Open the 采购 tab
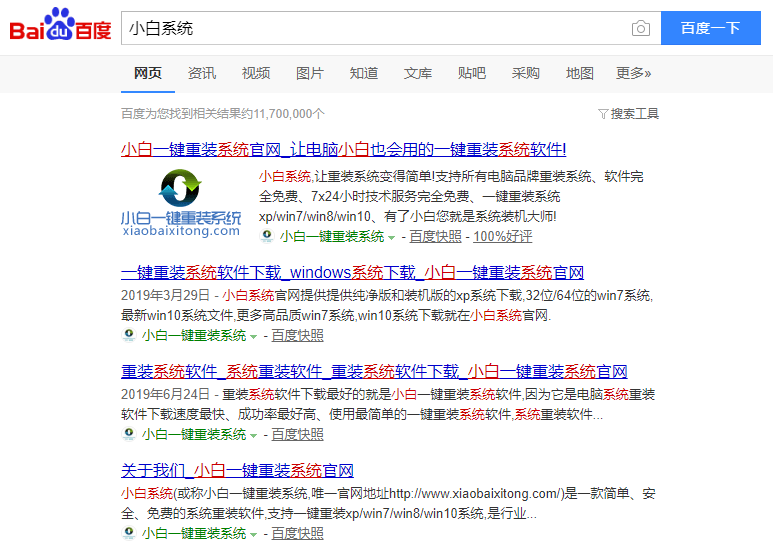773x550 pixels. click(x=526, y=73)
